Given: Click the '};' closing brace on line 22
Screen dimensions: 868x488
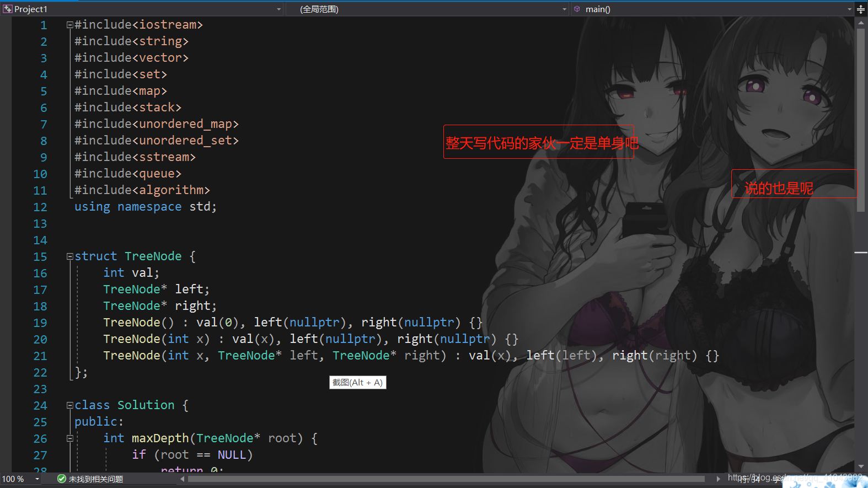Looking at the screenshot, I should 82,372.
